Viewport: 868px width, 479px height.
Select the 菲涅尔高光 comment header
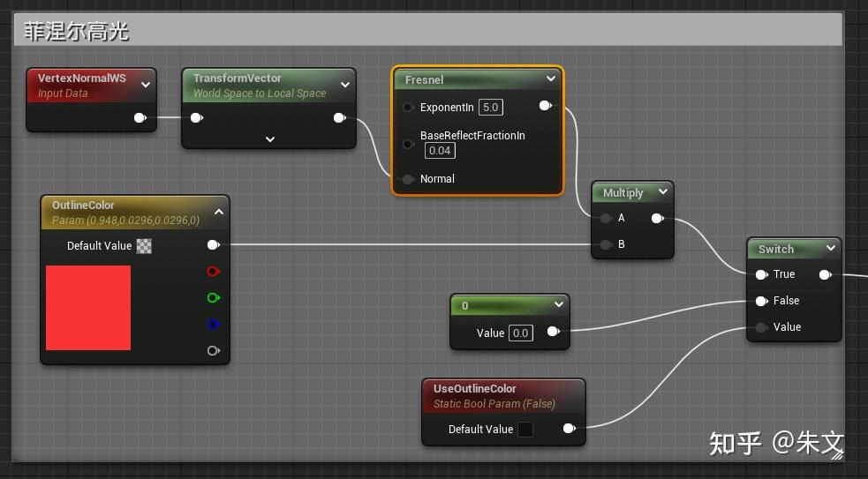(427, 30)
